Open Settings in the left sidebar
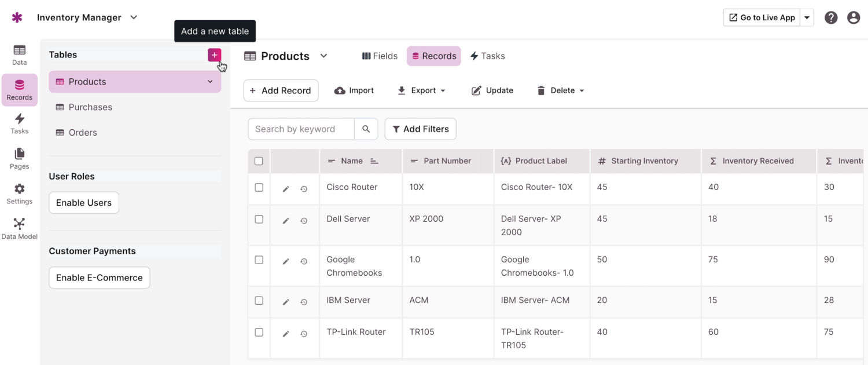This screenshot has width=868, height=365. tap(19, 194)
